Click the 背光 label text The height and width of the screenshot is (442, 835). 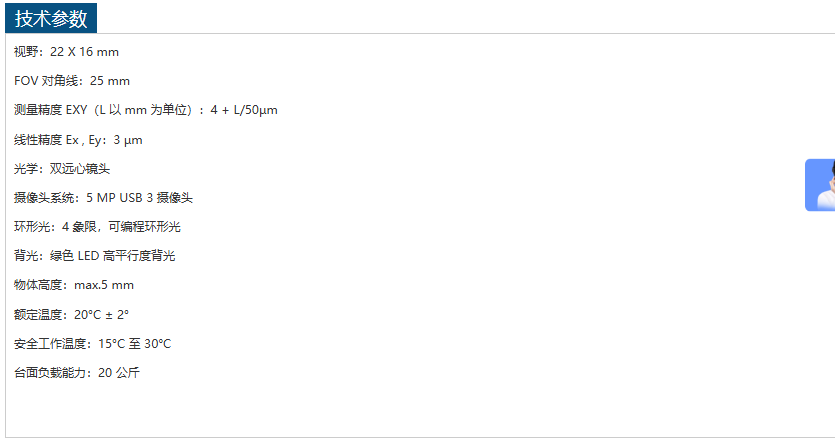pyautogui.click(x=26, y=256)
